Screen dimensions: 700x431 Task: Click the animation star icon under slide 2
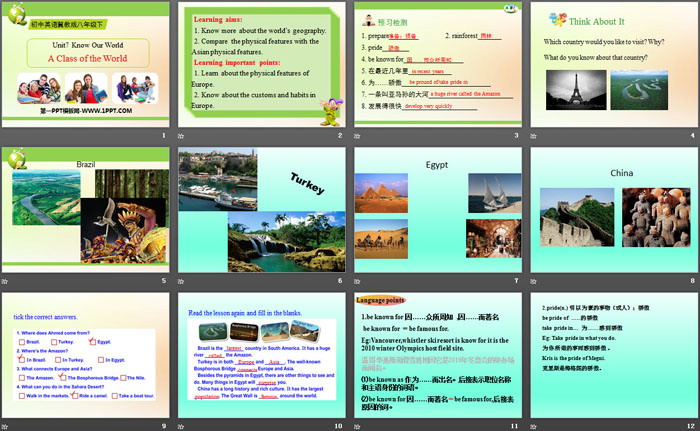click(181, 135)
